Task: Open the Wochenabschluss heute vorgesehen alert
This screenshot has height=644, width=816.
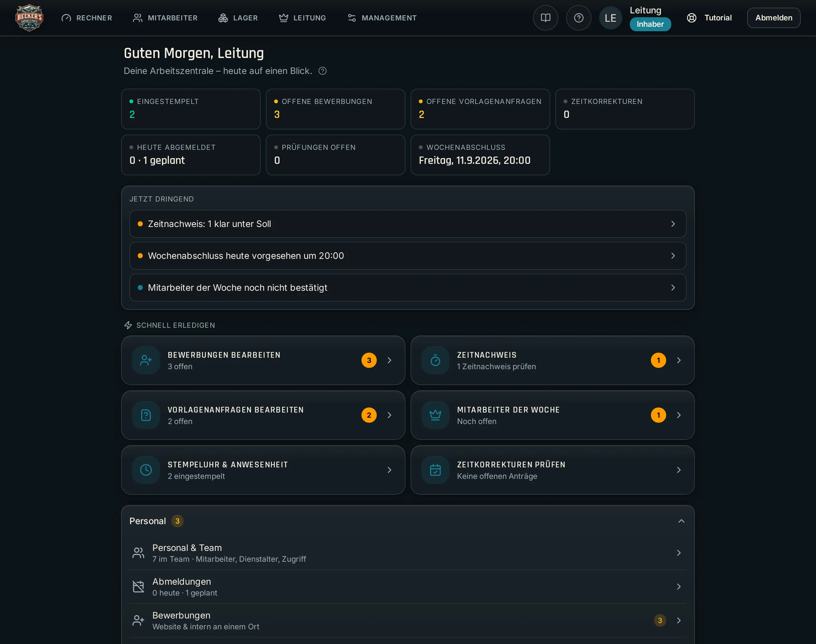Action: click(x=408, y=256)
